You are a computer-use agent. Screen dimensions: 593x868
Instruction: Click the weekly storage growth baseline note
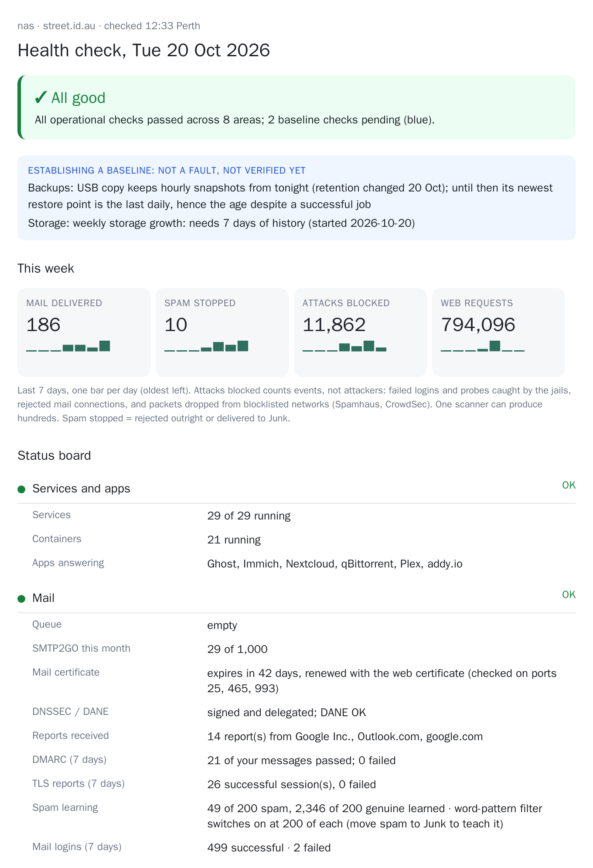222,223
